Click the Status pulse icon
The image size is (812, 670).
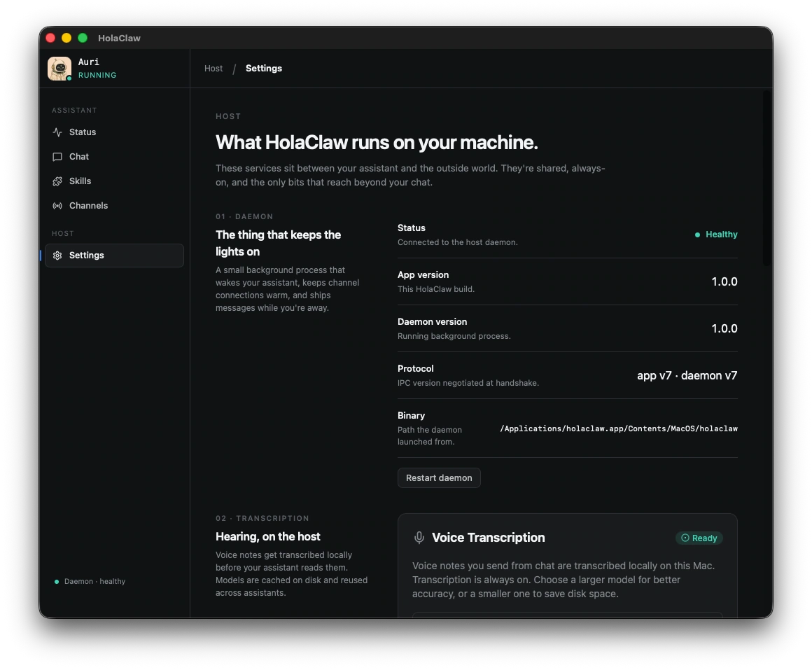[57, 132]
